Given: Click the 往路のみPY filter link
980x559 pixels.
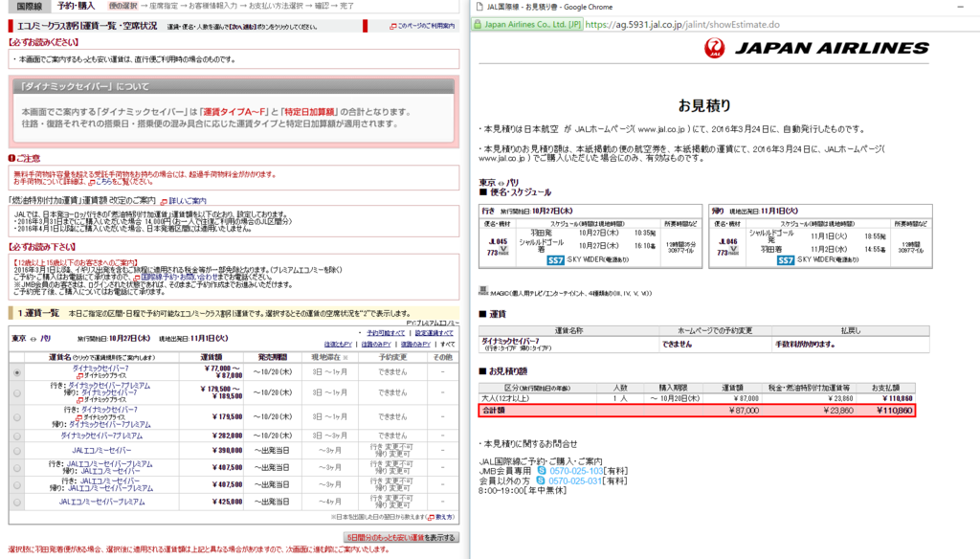Looking at the screenshot, I should pyautogui.click(x=376, y=345).
